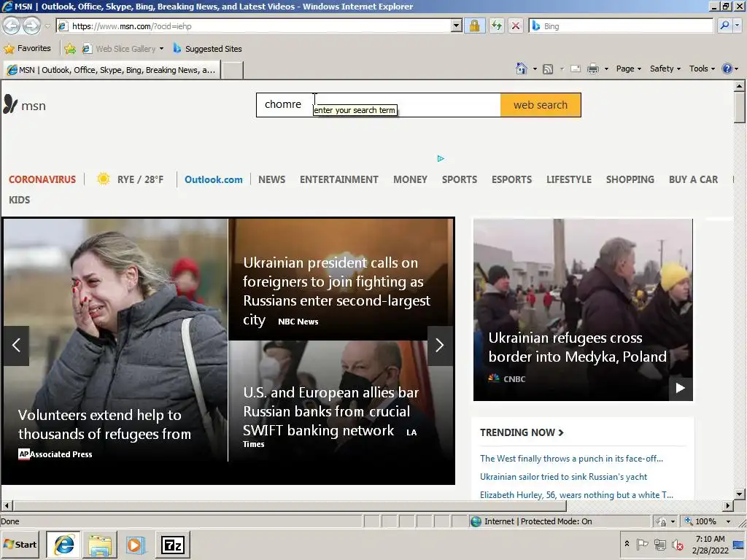The height and width of the screenshot is (560, 747).
Task: Open 'Ukrainian sailor tried to sink' story
Action: point(563,477)
